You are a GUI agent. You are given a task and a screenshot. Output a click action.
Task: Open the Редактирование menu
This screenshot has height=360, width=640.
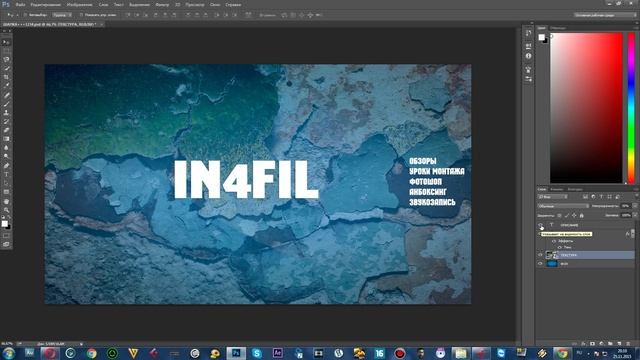tap(46, 4)
